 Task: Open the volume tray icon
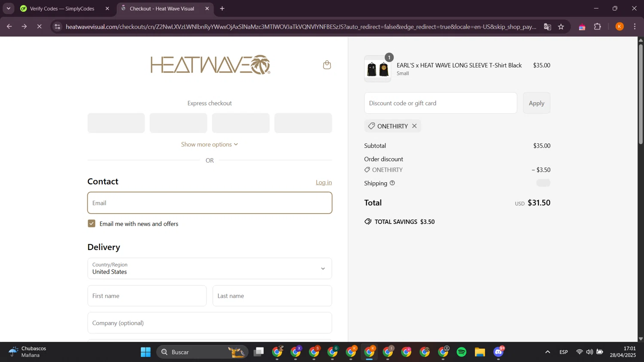pyautogui.click(x=589, y=352)
